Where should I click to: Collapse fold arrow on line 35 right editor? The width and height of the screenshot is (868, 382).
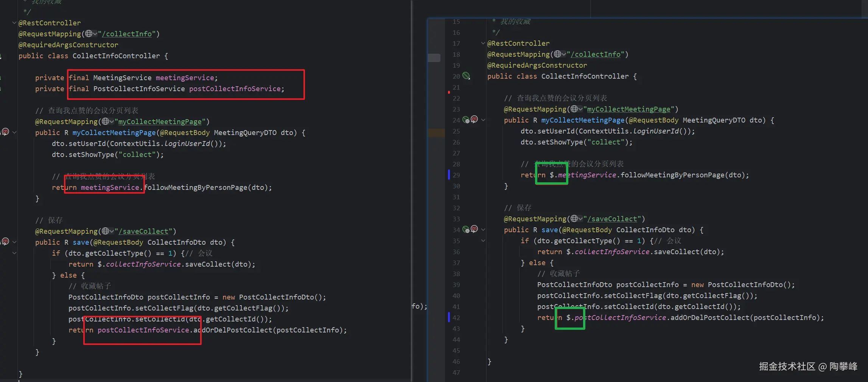point(483,241)
